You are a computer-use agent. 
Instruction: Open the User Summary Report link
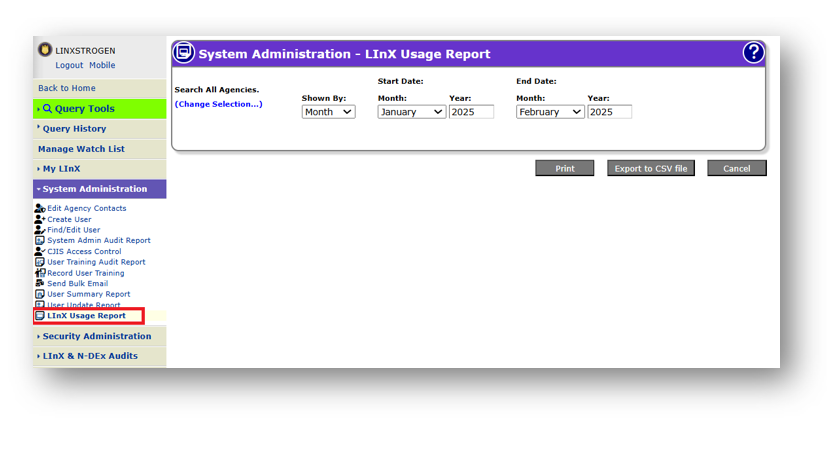coord(89,294)
